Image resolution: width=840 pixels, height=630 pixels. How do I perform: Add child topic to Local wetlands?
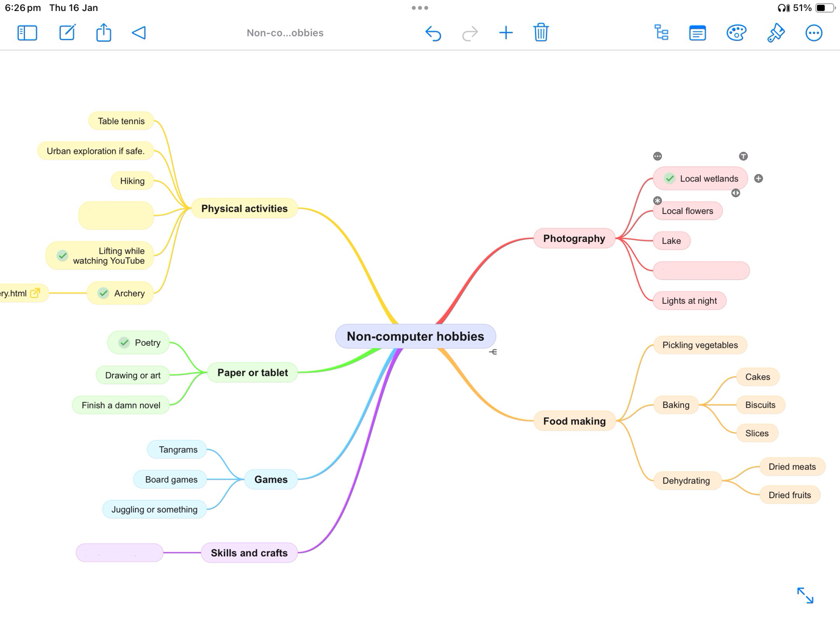758,179
